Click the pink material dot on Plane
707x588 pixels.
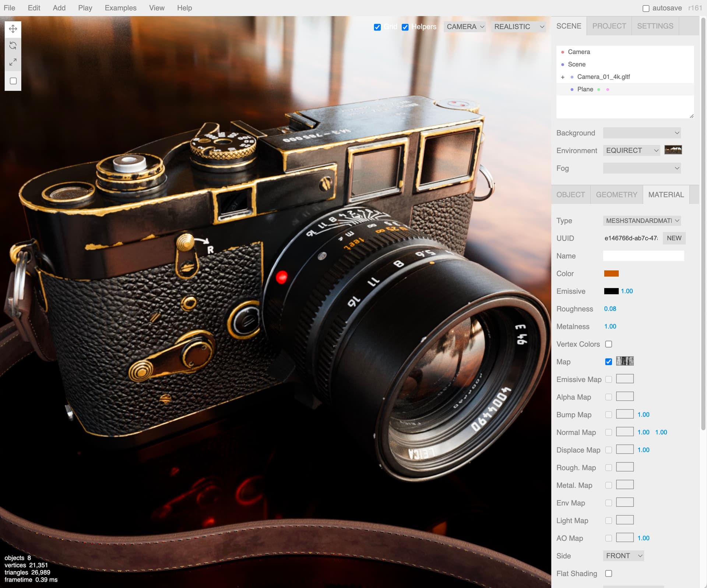(x=608, y=89)
